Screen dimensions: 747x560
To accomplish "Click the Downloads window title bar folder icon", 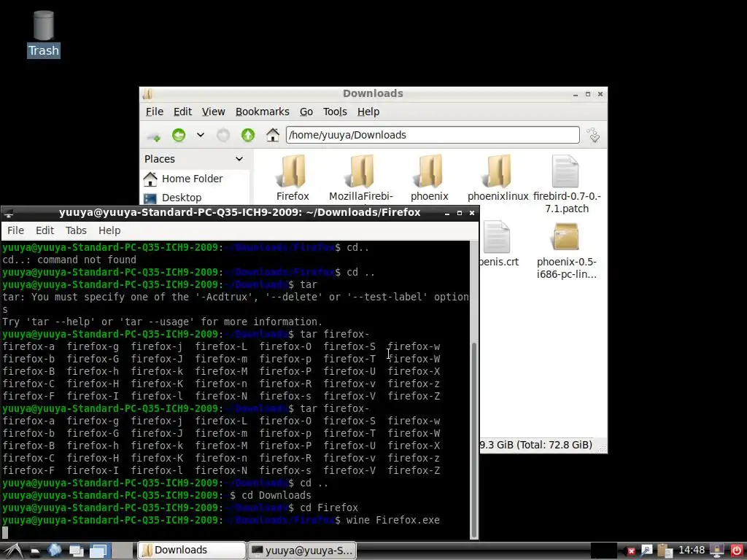I will 147,94.
